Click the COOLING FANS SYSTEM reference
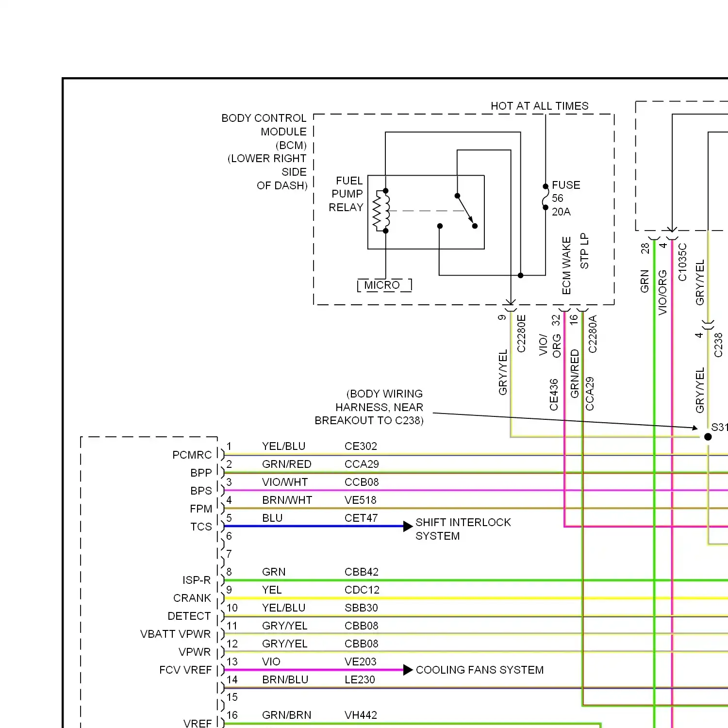This screenshot has height=728, width=728. coord(480,670)
